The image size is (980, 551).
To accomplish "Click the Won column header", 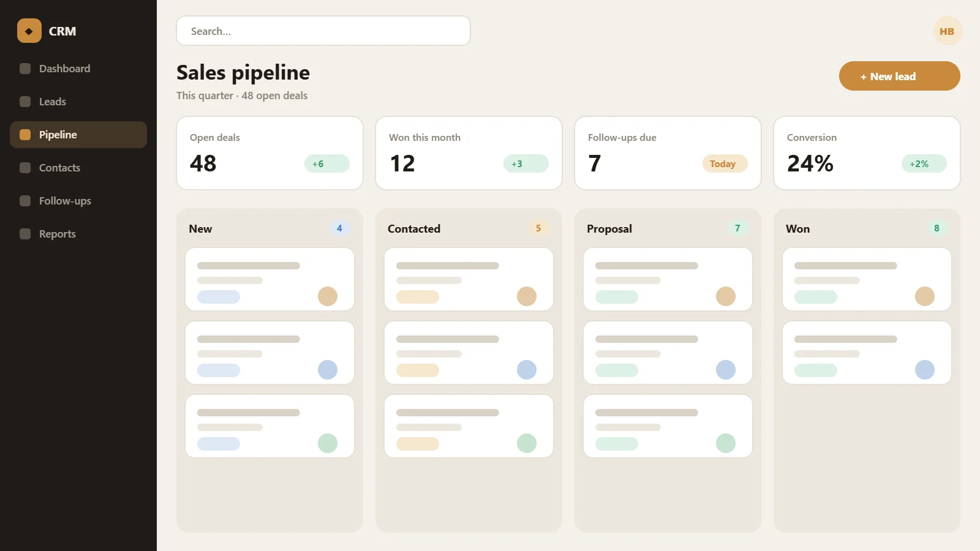I will click(x=797, y=228).
